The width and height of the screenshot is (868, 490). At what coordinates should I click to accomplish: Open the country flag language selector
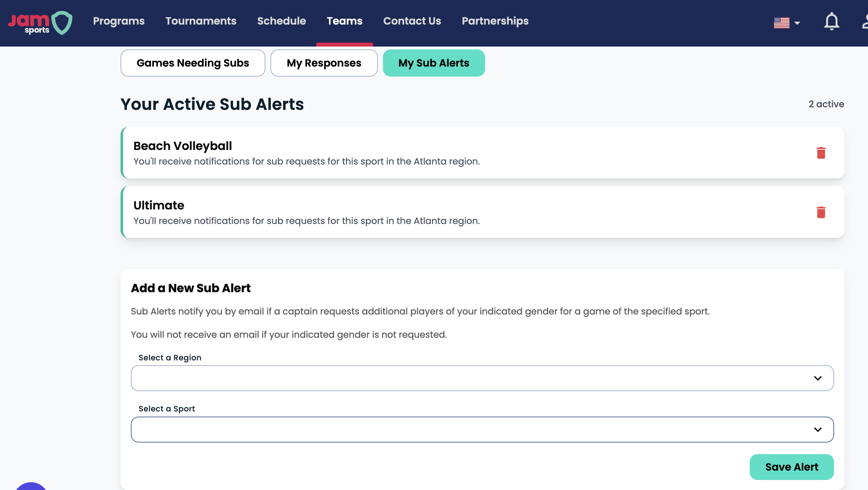[787, 23]
